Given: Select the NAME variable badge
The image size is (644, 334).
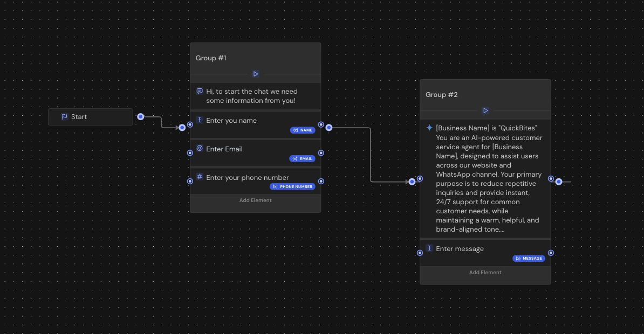Looking at the screenshot, I should [x=303, y=130].
